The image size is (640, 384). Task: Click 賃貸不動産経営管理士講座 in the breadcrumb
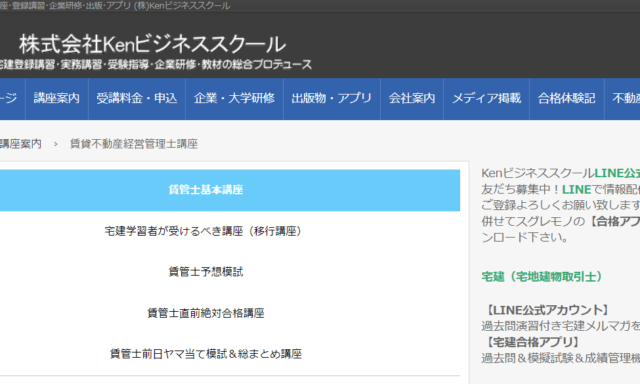[134, 144]
